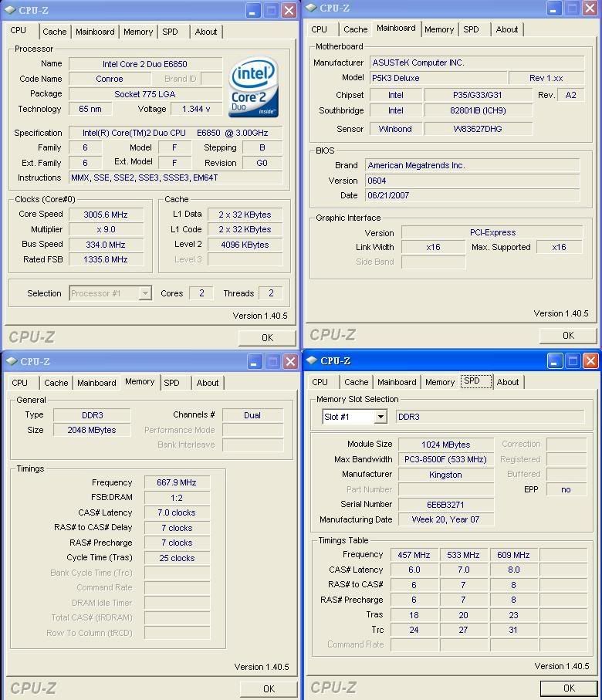Select Memory tab in Mainboard window

click(x=439, y=29)
